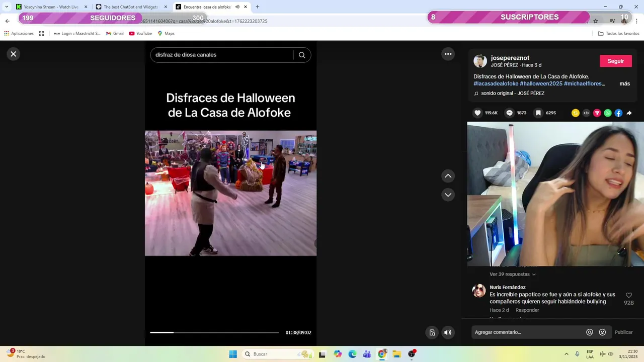The width and height of the screenshot is (644, 362).
Task: Go to previous video with up arrow
Action: pos(448,176)
